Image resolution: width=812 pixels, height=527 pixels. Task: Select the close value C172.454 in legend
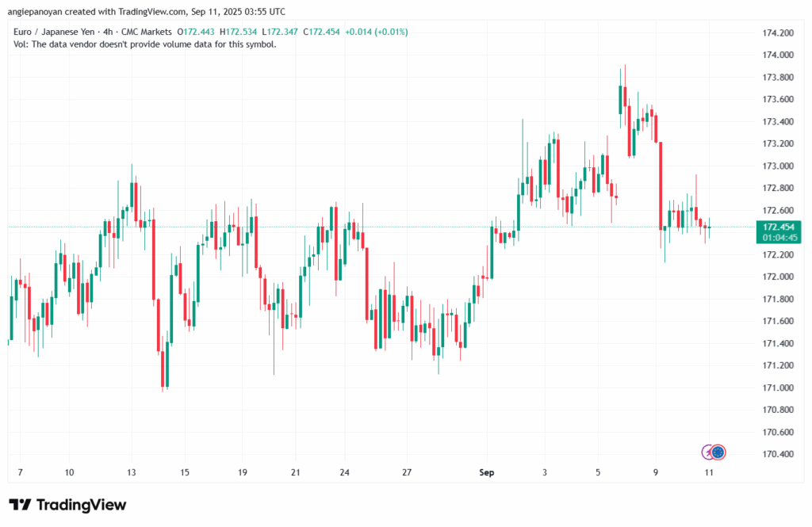coord(322,32)
